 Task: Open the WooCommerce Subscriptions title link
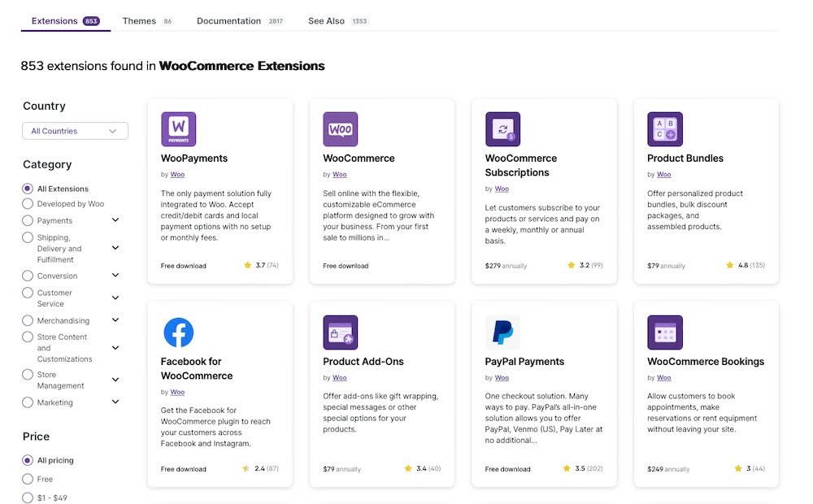point(520,165)
